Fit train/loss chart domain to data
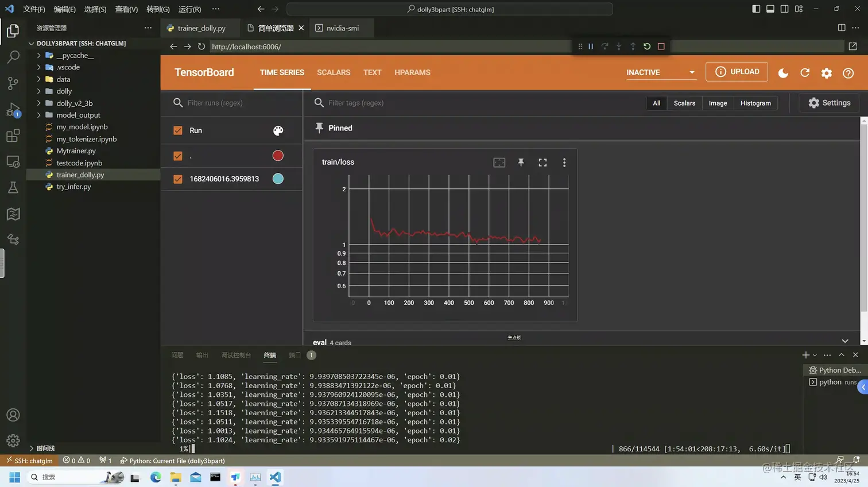Viewport: 868px width, 487px height. coord(499,163)
